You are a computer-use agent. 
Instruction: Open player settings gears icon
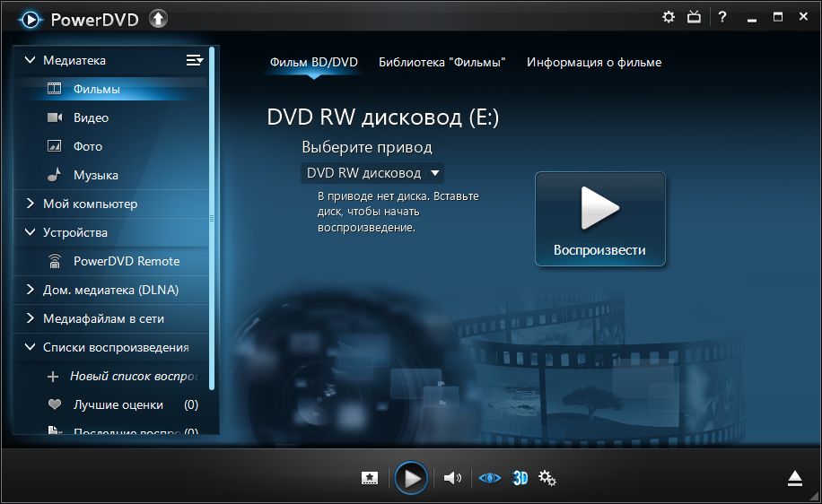547,478
